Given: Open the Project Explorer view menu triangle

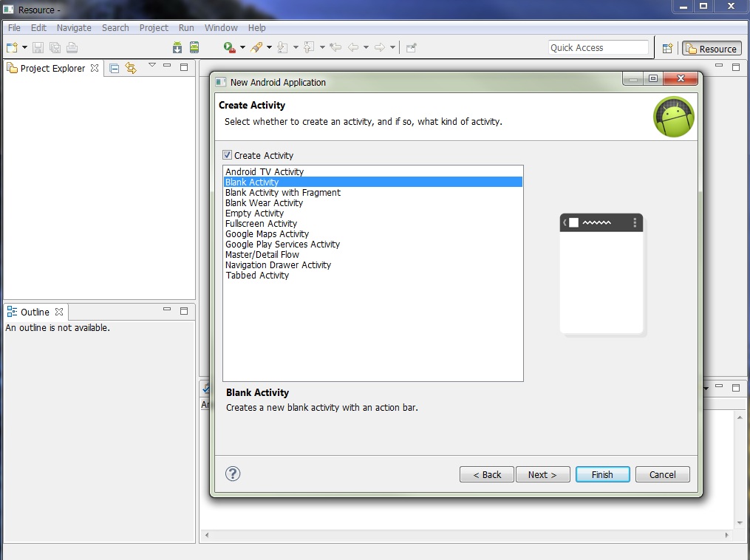Looking at the screenshot, I should coord(152,66).
